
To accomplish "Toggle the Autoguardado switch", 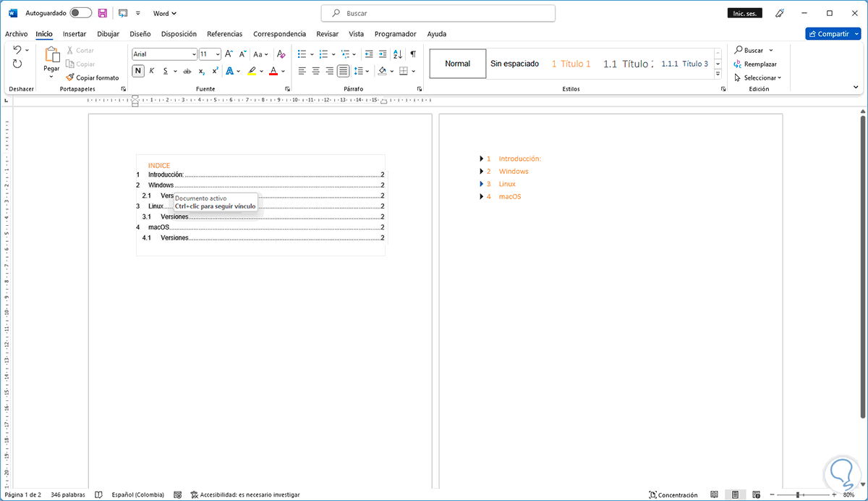I will [81, 13].
